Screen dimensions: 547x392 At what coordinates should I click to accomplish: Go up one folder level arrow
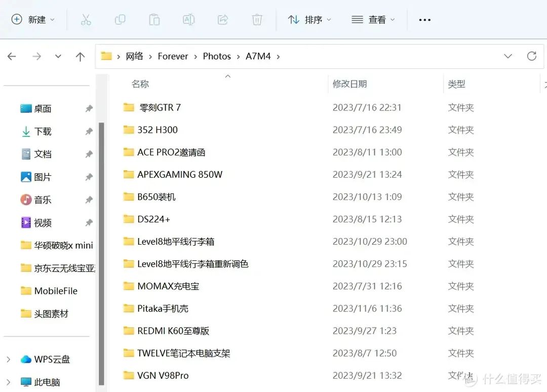[80, 56]
